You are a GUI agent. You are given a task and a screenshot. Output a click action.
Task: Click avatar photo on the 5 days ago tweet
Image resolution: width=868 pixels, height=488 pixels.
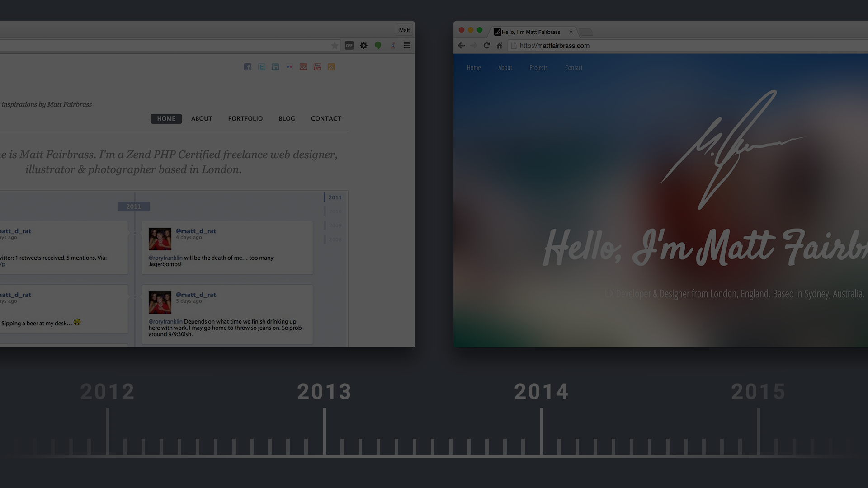pos(160,303)
